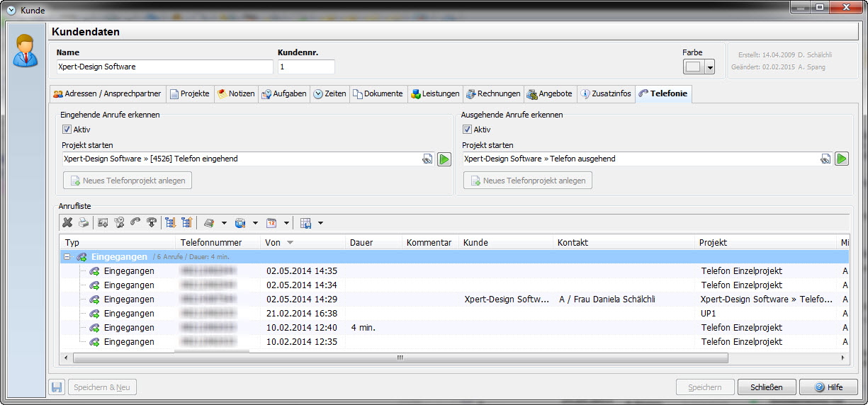
Task: Start the incoming phone project with green play icon
Action: 444,159
